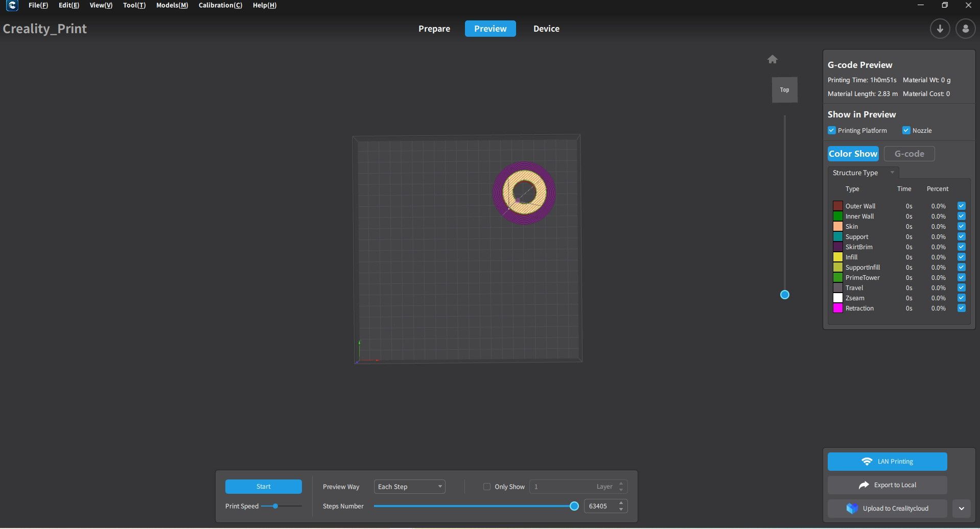Open the Help menu

pos(265,5)
